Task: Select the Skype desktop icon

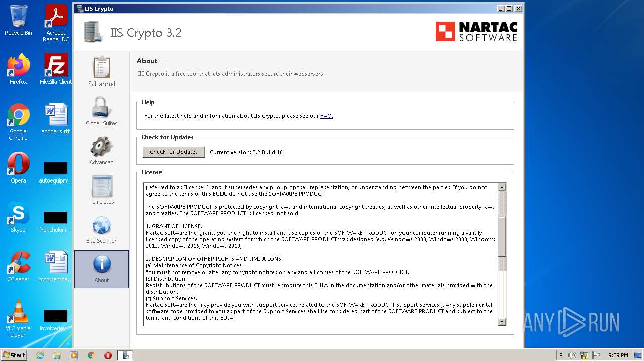Action: click(x=18, y=217)
